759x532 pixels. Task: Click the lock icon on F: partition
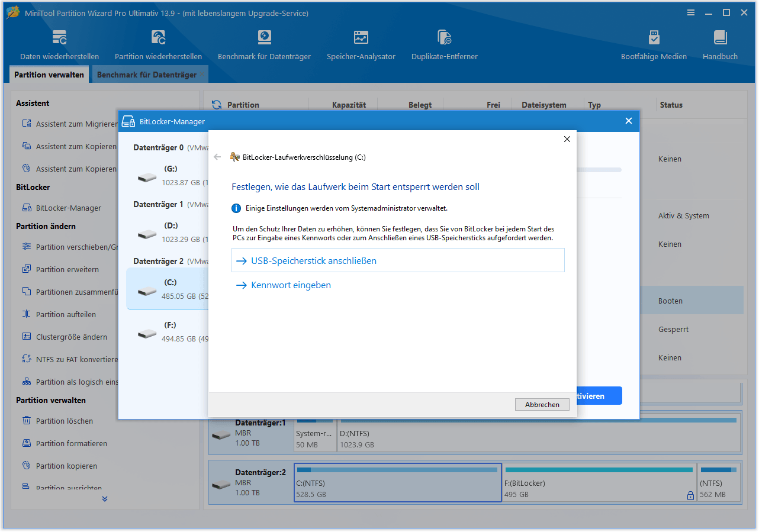[x=690, y=495]
